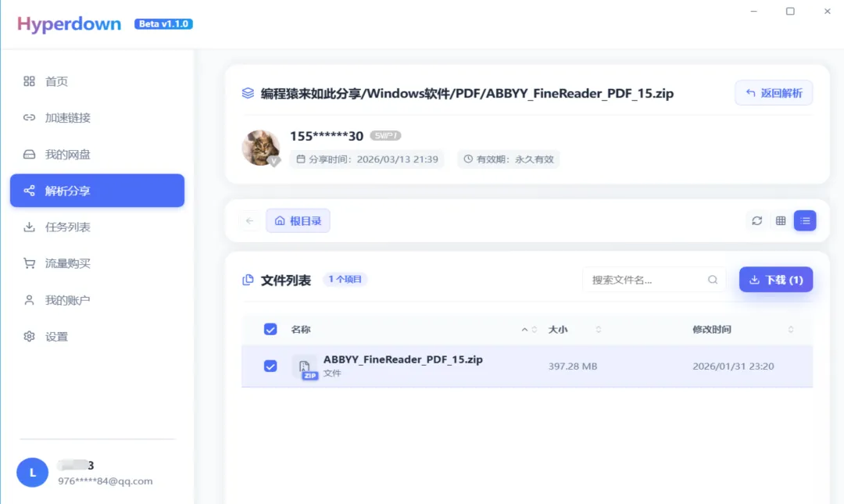Click the 2026/01/31 23:20 date cell
Image resolution: width=844 pixels, height=504 pixels.
point(733,366)
